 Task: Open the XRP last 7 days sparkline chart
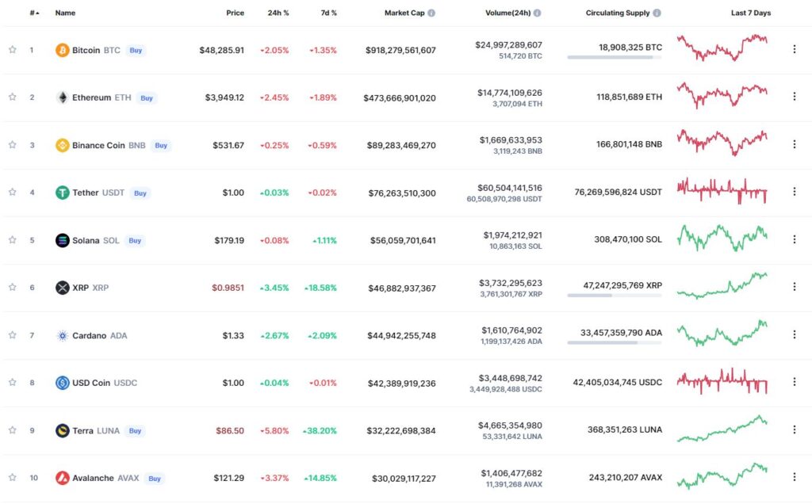722,286
